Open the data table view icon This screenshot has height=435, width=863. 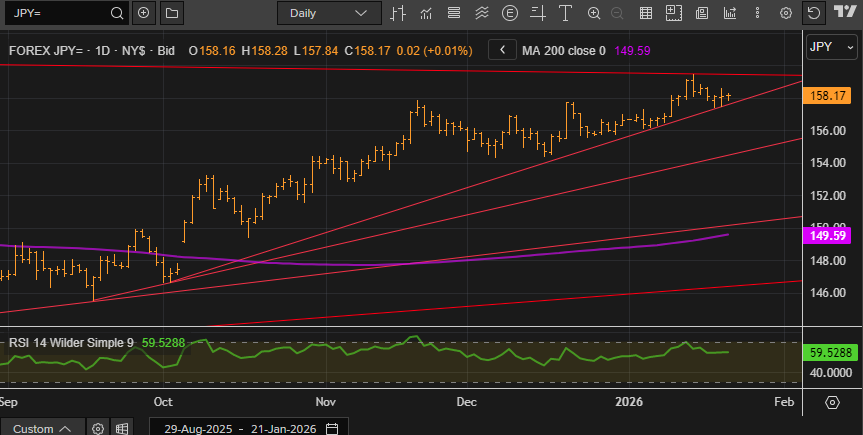pos(646,13)
